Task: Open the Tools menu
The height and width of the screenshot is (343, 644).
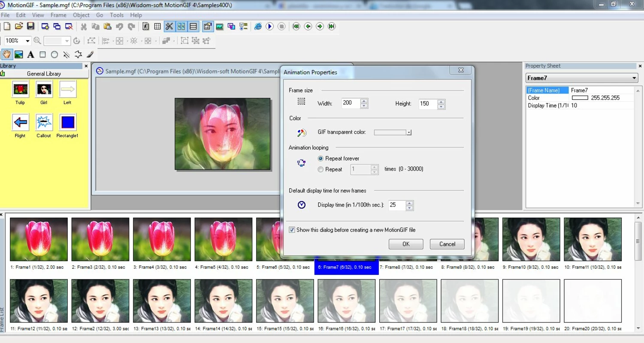Action: (x=117, y=15)
